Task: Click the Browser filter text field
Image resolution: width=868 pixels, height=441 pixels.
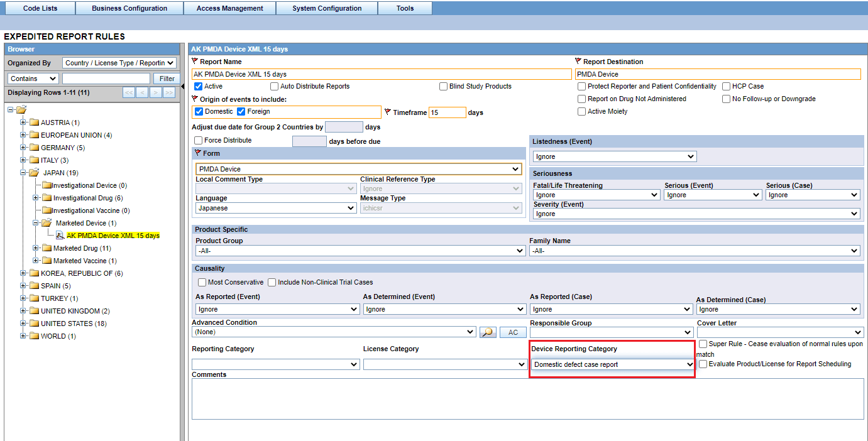Action: (x=106, y=79)
